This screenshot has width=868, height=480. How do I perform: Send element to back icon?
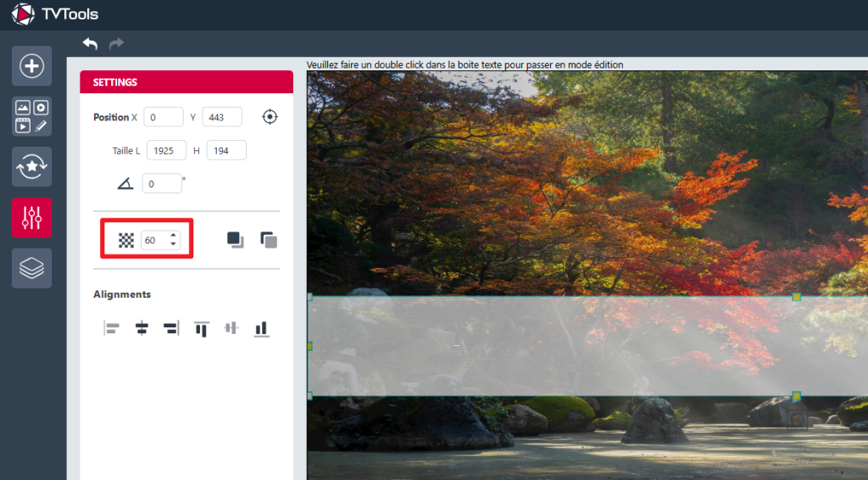coord(269,240)
